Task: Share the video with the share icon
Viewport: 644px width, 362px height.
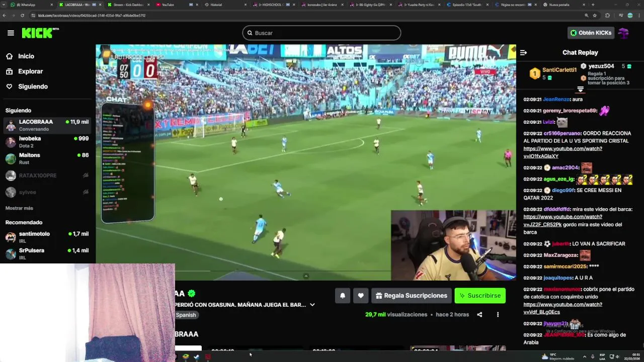Action: click(479, 315)
